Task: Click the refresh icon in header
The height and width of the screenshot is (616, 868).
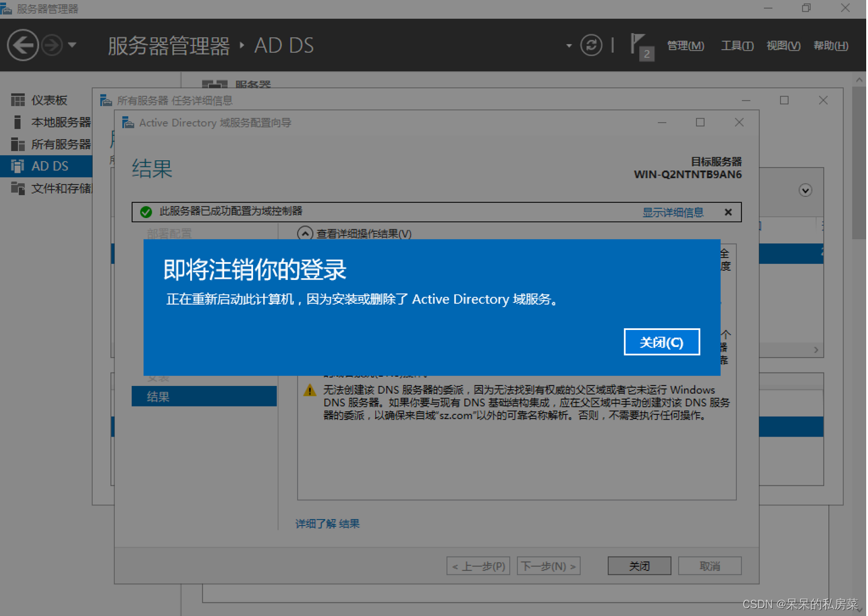Action: pyautogui.click(x=591, y=45)
